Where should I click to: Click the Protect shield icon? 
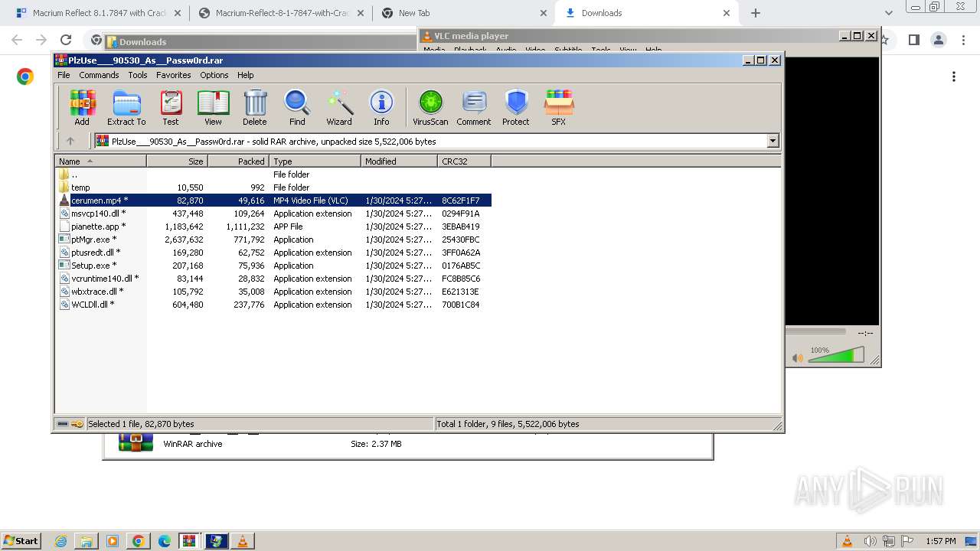pyautogui.click(x=516, y=107)
